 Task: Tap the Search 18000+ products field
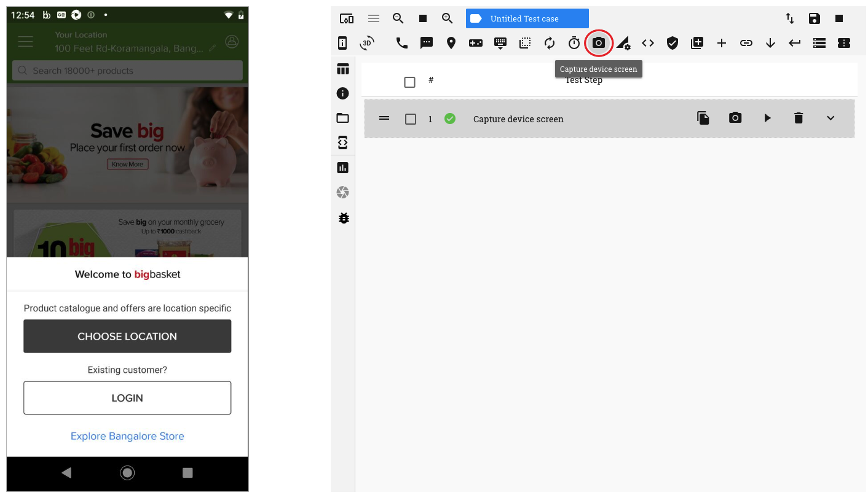(127, 71)
